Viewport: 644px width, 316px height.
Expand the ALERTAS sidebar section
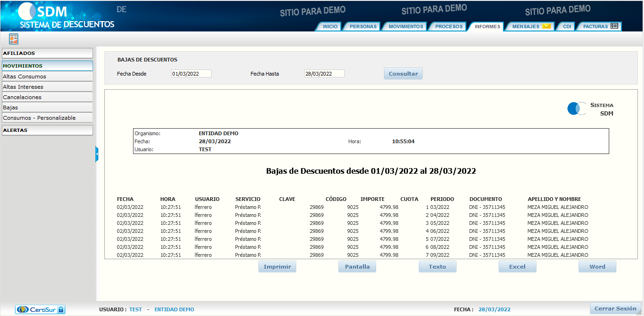(x=47, y=131)
